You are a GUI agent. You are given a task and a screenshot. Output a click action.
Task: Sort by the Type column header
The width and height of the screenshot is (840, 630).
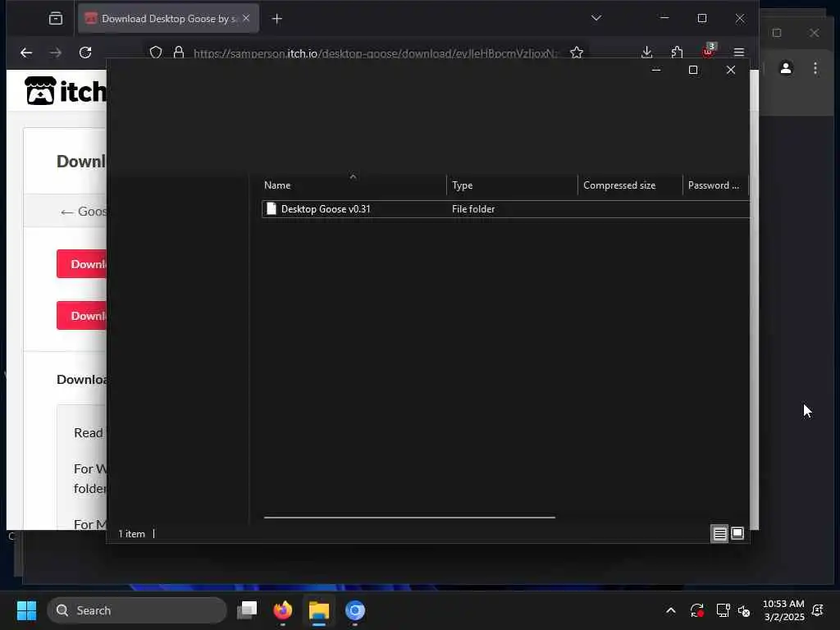click(512, 185)
